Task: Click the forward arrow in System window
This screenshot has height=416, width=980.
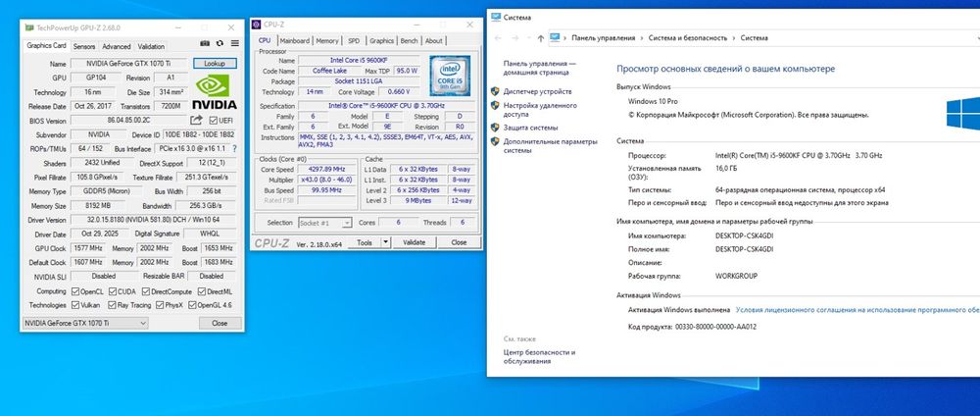Action: coord(515,38)
